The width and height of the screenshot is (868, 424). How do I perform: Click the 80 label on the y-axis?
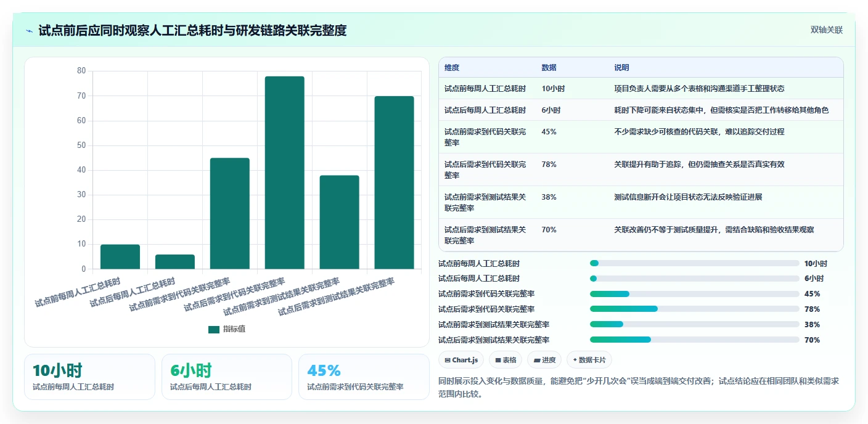(81, 71)
